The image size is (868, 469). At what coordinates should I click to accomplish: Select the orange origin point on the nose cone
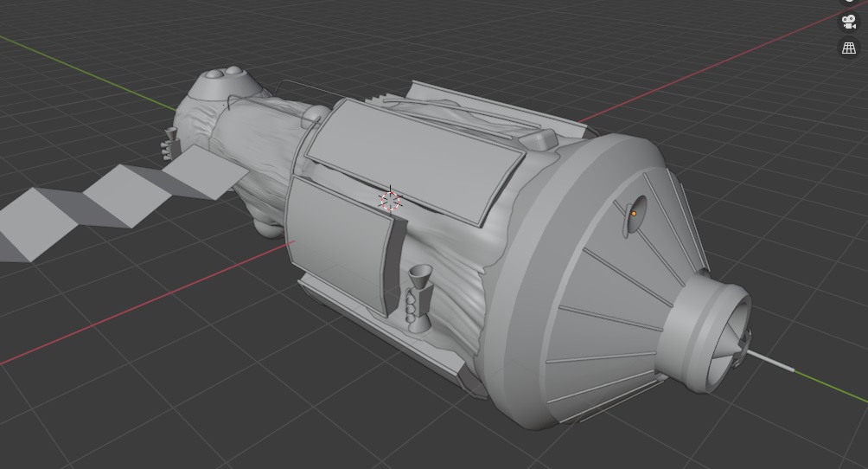[634, 214]
